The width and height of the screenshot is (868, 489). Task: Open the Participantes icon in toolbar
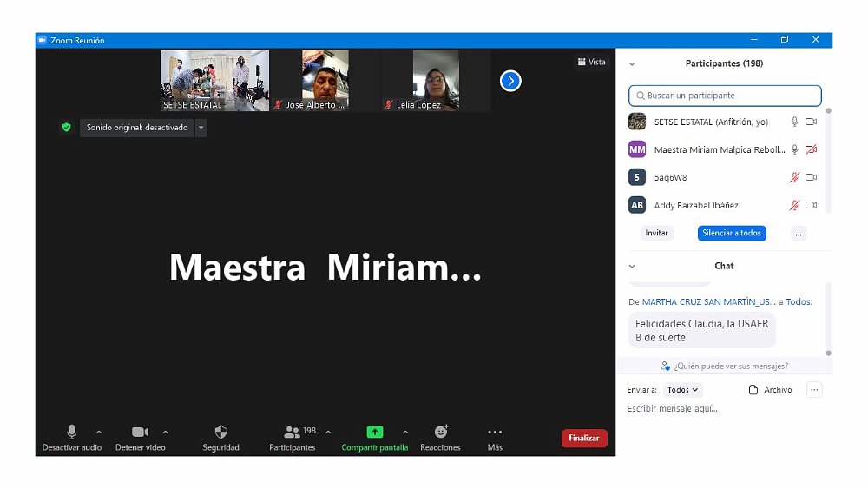click(x=292, y=432)
